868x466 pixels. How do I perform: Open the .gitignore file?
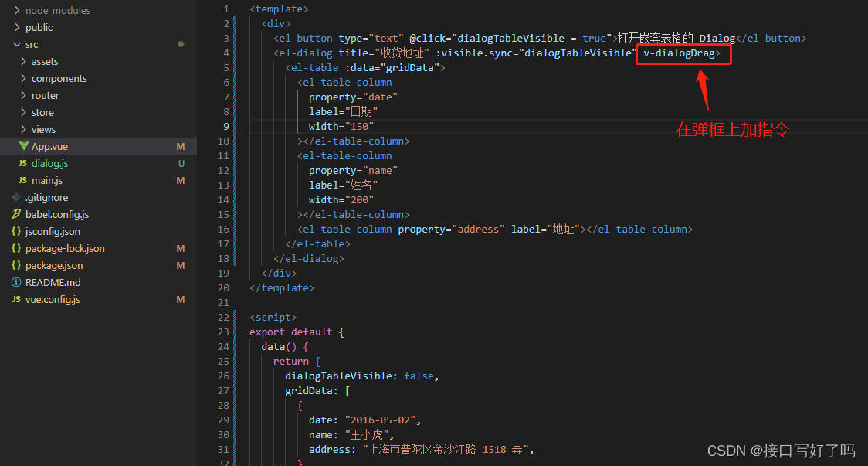[x=47, y=197]
